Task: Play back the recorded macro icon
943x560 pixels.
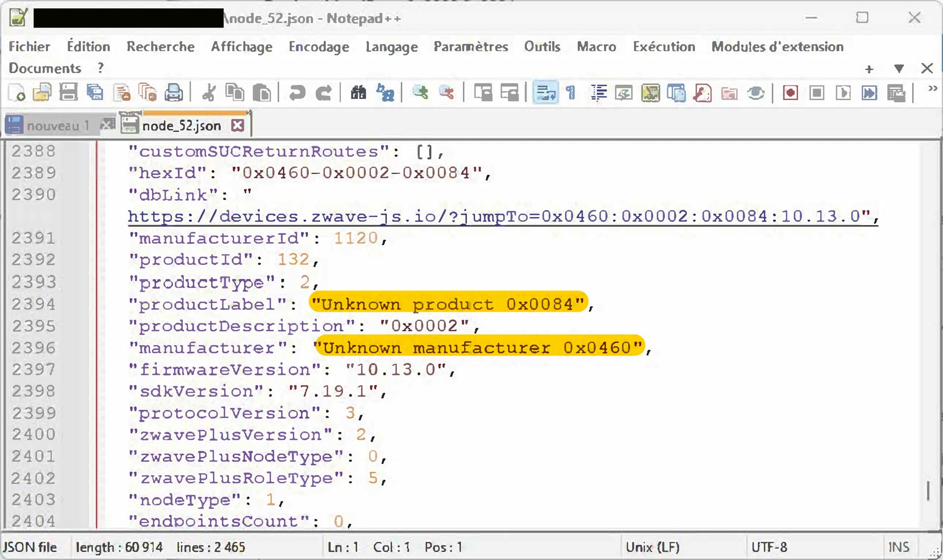Action: (843, 92)
